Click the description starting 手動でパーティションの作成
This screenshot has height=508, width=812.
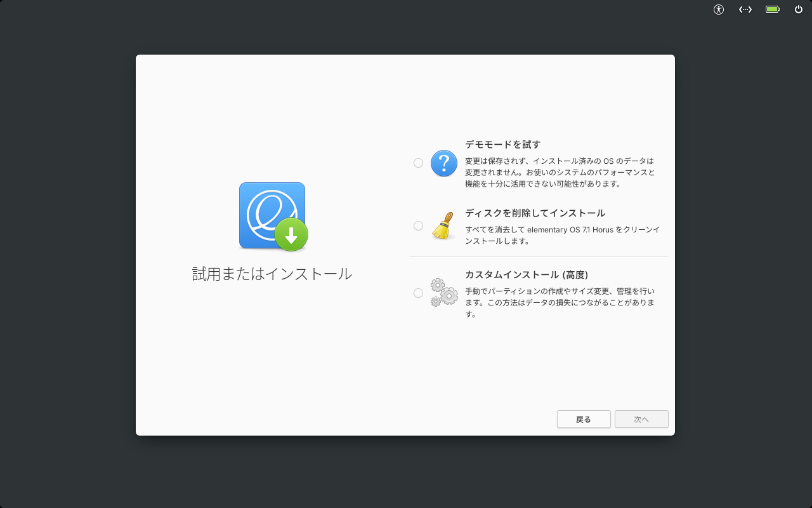(x=560, y=302)
